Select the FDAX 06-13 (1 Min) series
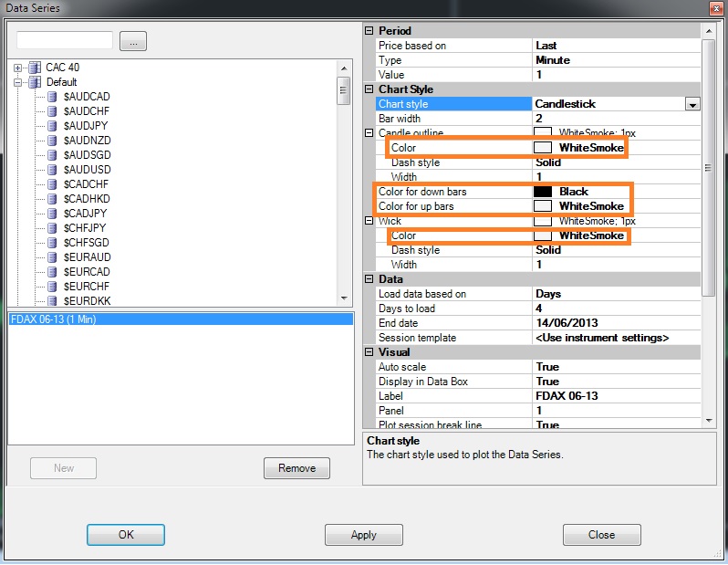This screenshot has height=565, width=728. 181,319
